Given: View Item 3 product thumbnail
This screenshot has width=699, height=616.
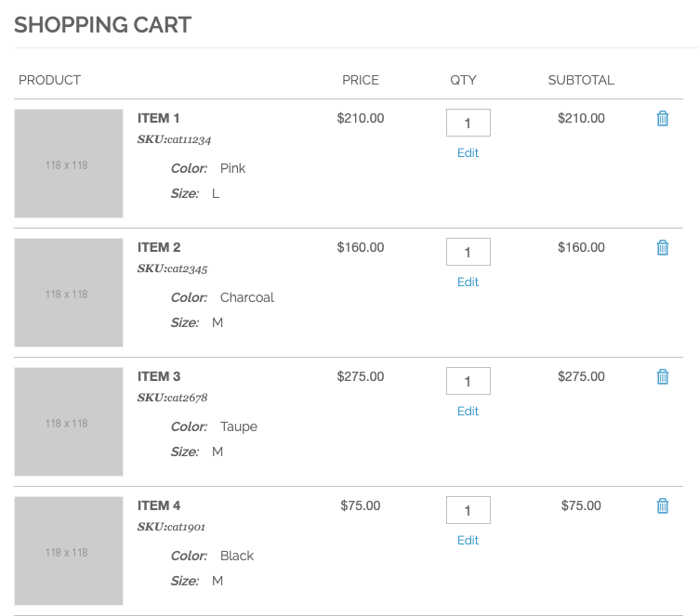Looking at the screenshot, I should pos(69,422).
